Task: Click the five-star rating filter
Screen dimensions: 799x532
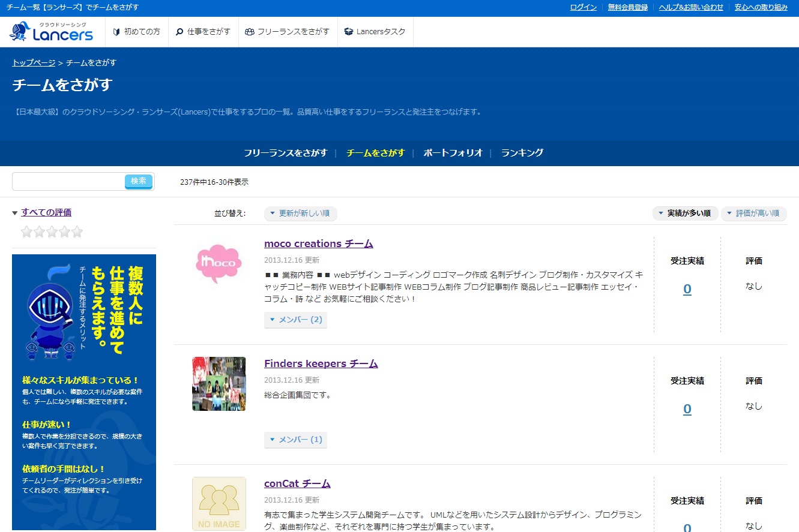Action: (x=52, y=232)
